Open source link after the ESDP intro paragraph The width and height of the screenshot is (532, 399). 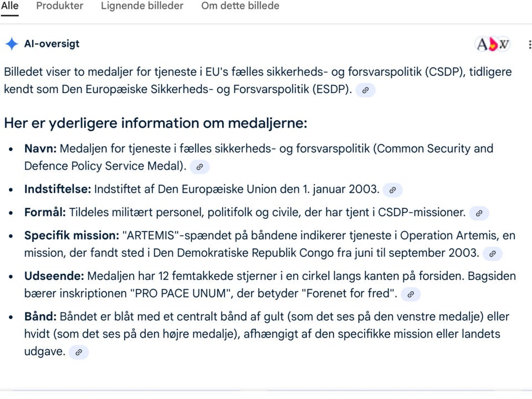[365, 90]
